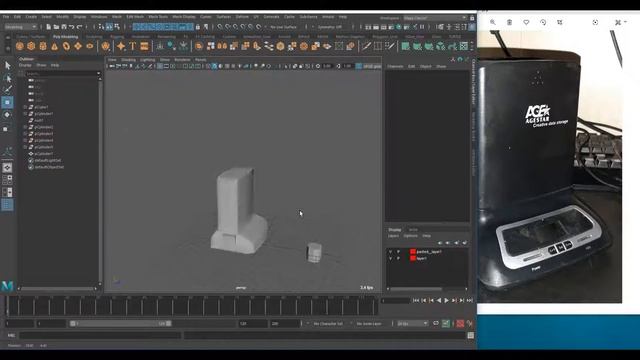This screenshot has width=640, height=360.
Task: Toggle the playback loop button
Action: (x=436, y=324)
